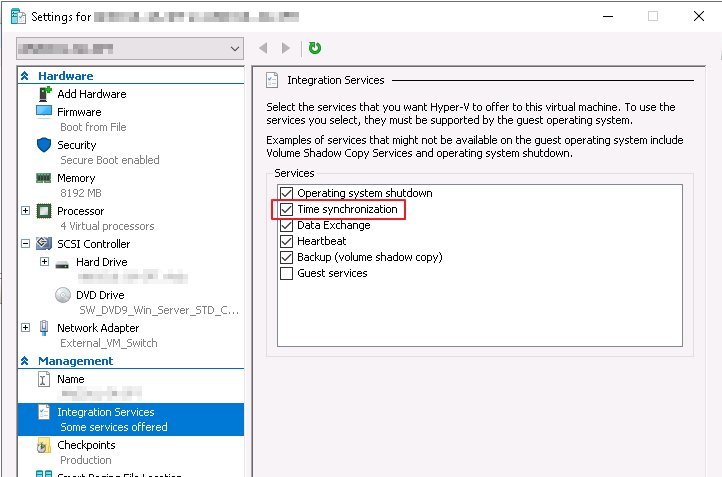Enable the Guest services checkbox

[x=287, y=273]
